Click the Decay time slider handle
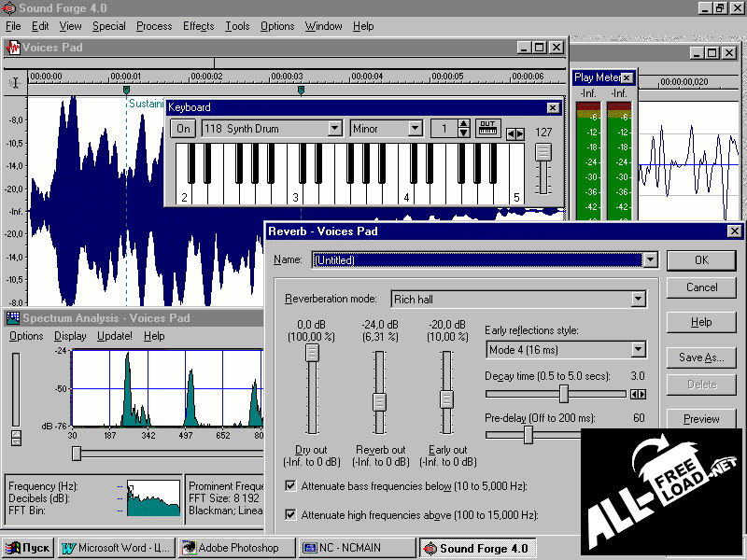The height and width of the screenshot is (560, 747). (564, 394)
